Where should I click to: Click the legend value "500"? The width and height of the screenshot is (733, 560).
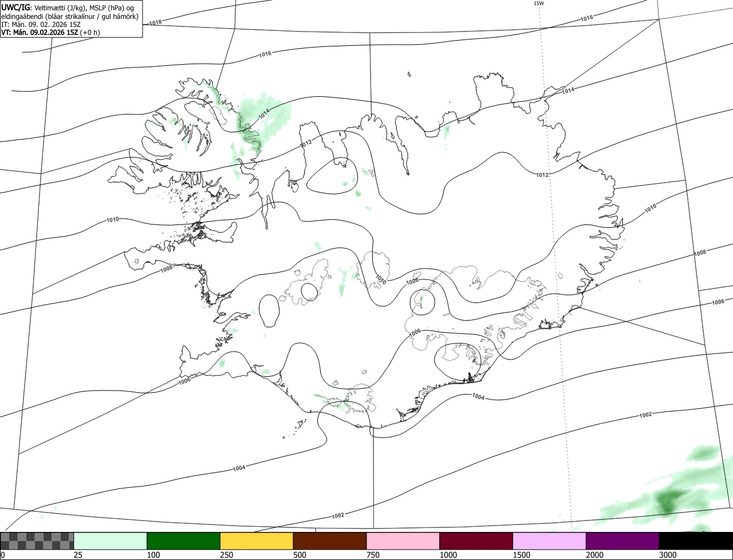click(x=299, y=555)
